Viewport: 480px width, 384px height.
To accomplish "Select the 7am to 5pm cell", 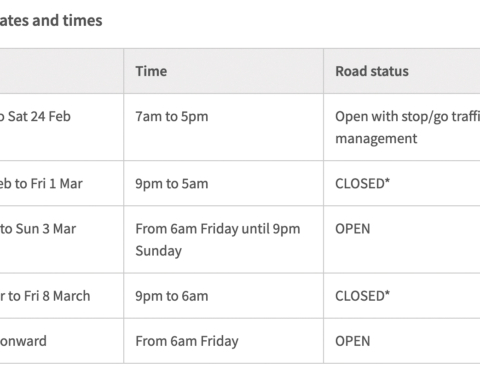I will click(223, 127).
